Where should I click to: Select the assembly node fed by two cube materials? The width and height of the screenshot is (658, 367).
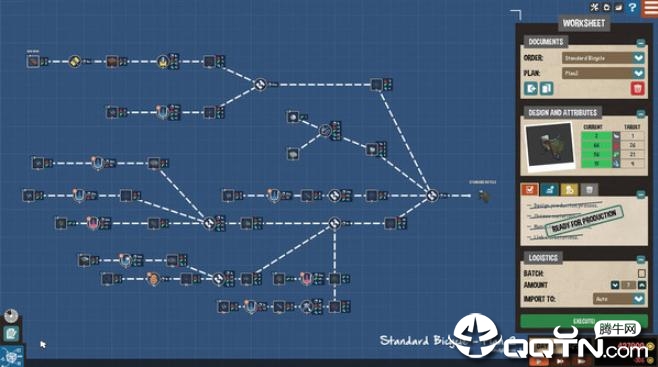(325, 130)
